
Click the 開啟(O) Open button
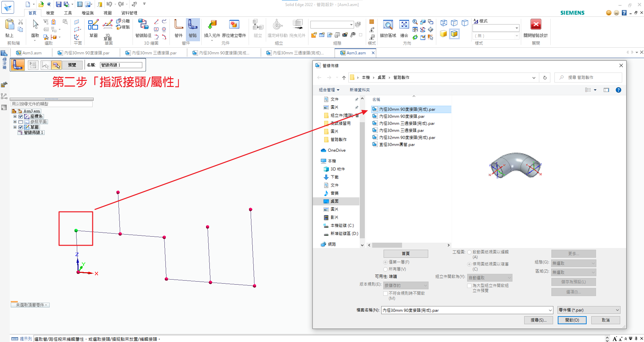click(x=572, y=320)
